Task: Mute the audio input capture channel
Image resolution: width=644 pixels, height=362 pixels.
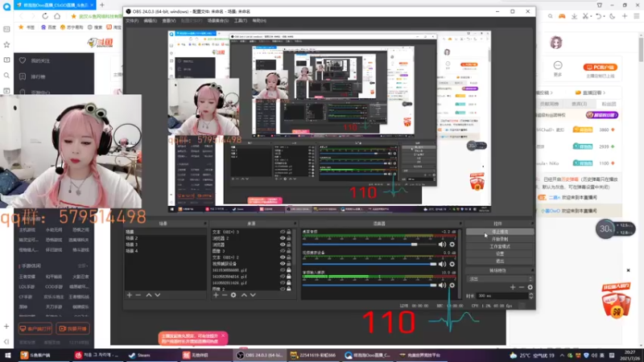Action: coord(442,285)
